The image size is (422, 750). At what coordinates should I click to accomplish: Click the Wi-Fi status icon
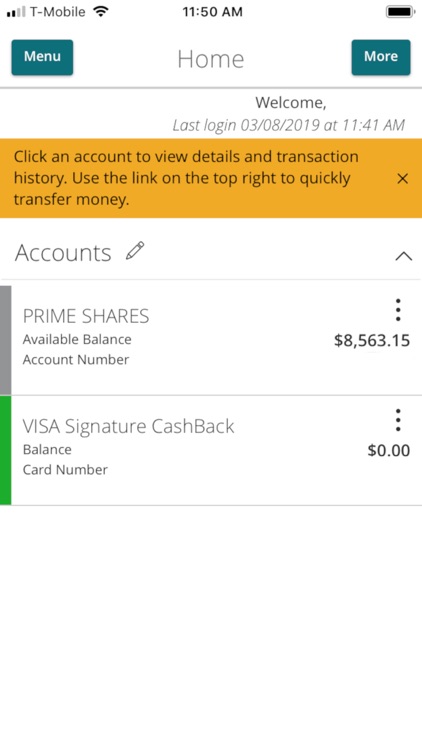[100, 11]
